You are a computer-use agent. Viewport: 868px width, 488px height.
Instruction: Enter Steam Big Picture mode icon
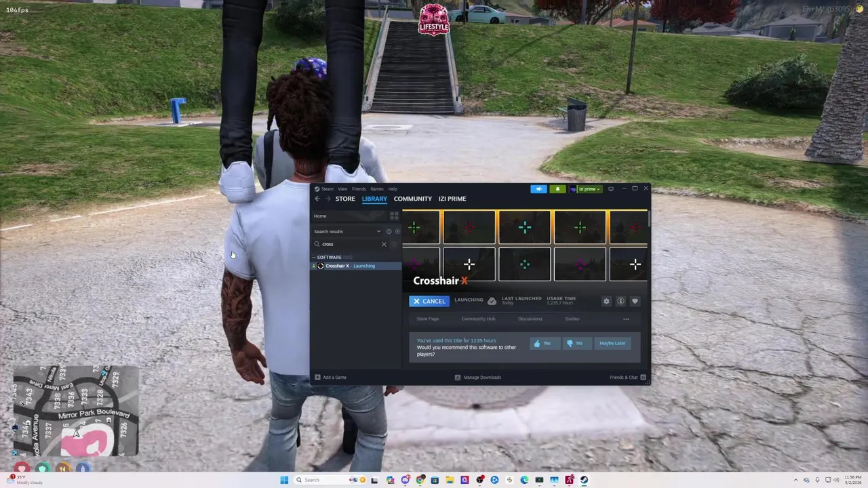point(611,189)
